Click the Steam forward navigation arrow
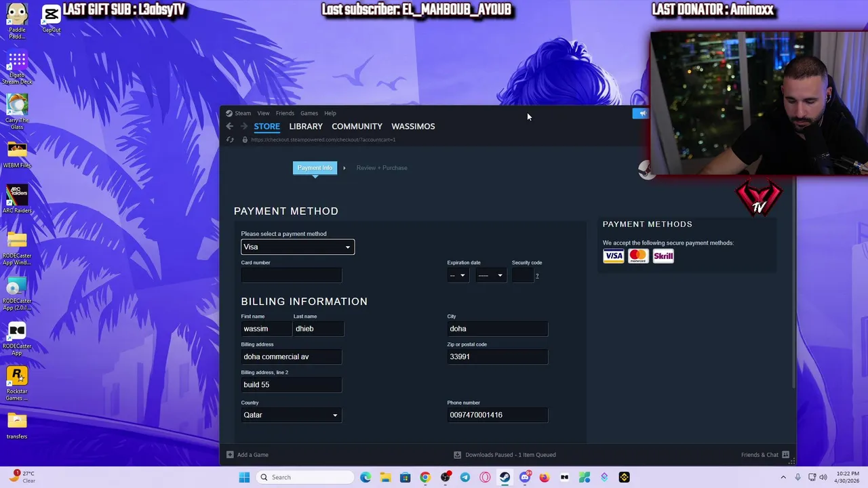 coord(244,126)
